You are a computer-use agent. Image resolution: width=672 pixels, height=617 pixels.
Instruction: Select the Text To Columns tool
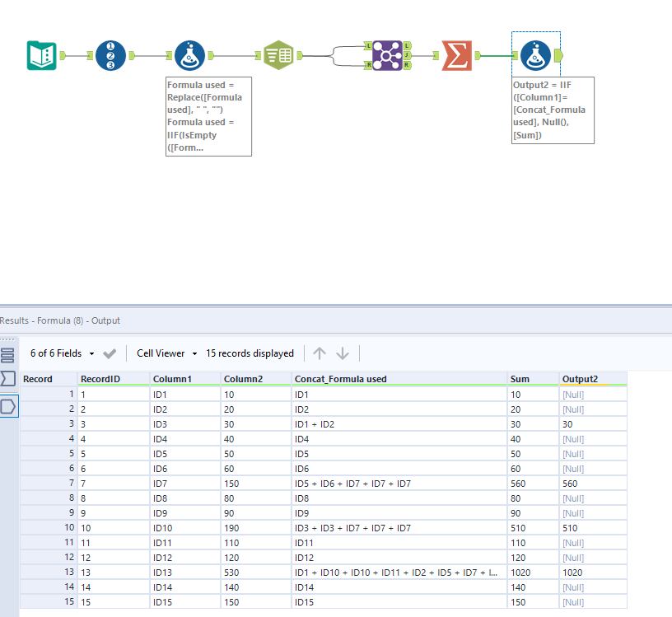[x=278, y=55]
